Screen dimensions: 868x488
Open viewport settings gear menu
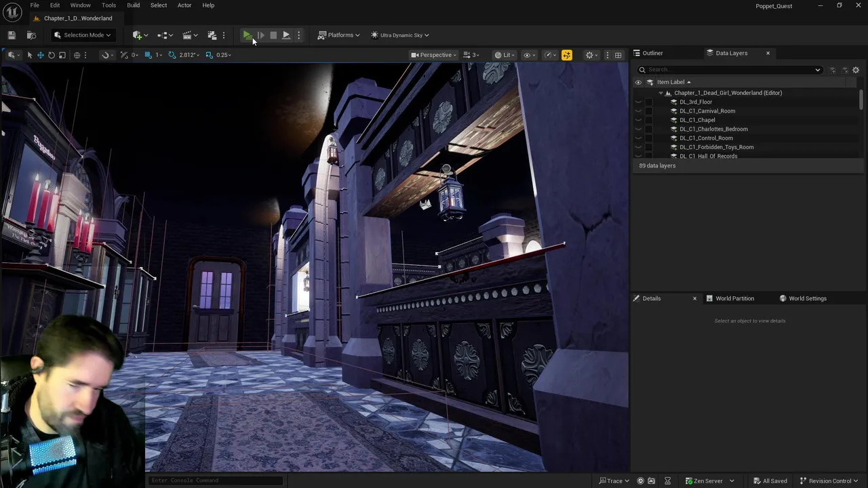[x=591, y=55]
